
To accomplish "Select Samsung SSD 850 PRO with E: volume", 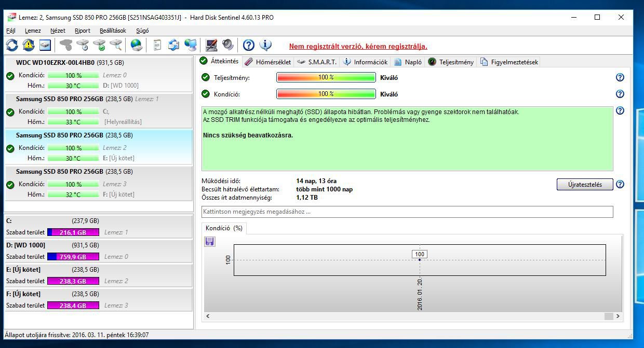I will 98,146.
